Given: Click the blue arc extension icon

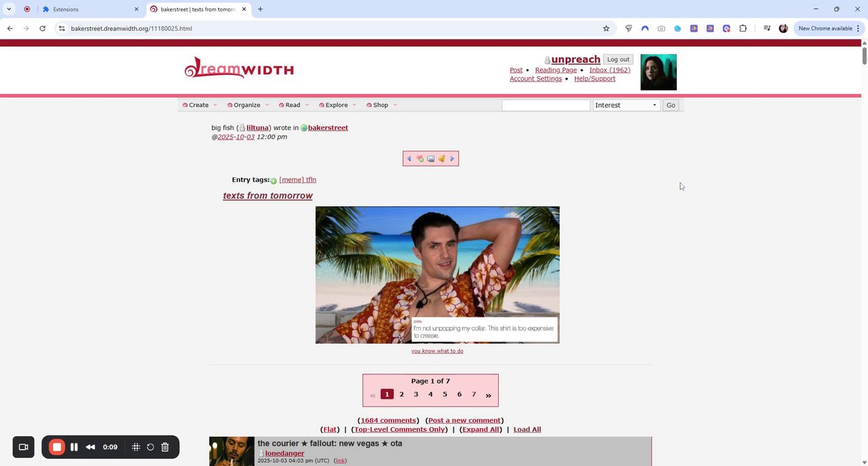Looking at the screenshot, I should click(645, 28).
